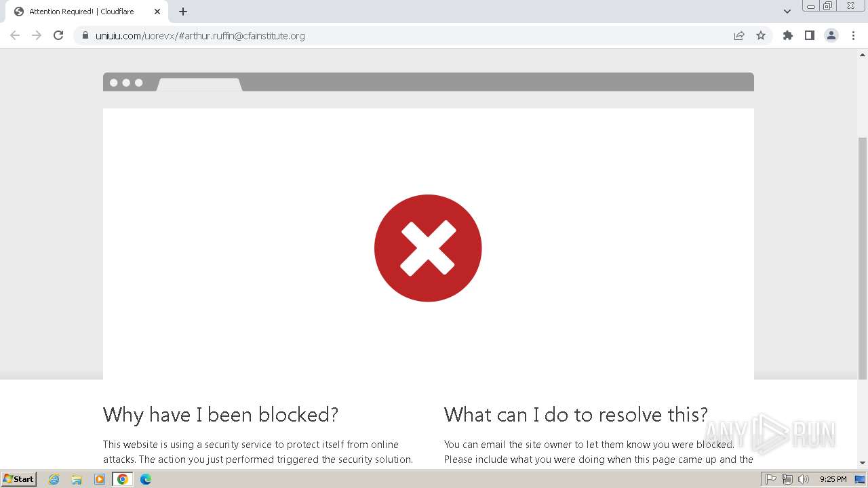Open the Windows Start menu
868x488 pixels.
[x=18, y=479]
